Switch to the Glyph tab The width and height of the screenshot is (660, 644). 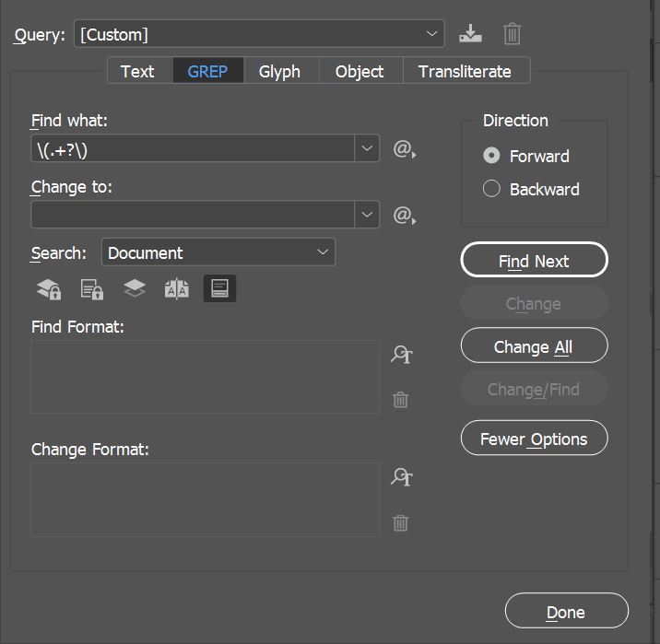pyautogui.click(x=281, y=71)
